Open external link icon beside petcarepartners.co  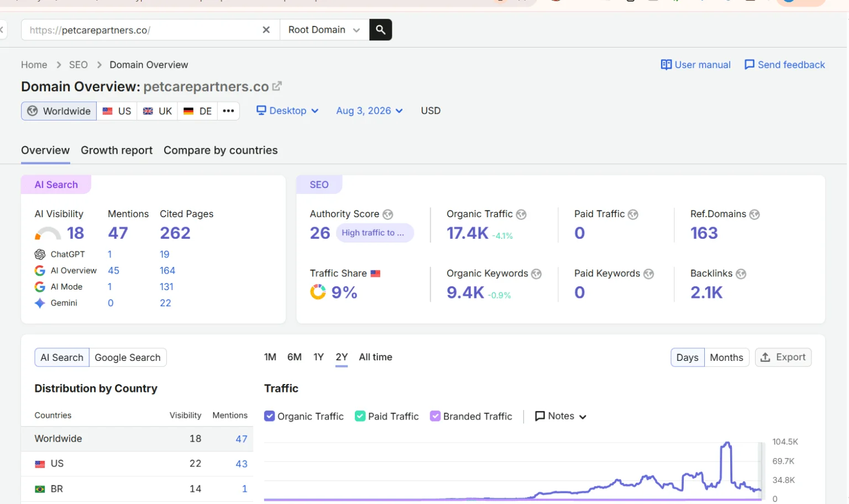pos(277,86)
